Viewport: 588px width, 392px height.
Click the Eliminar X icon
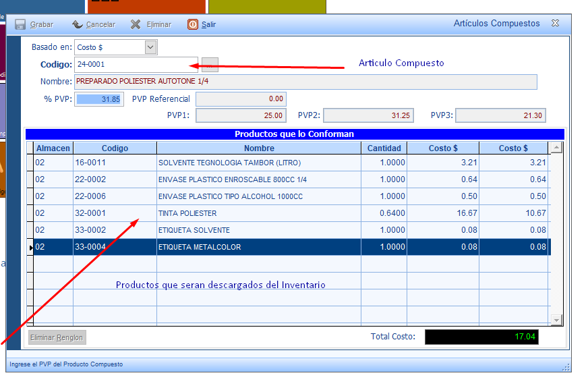(x=136, y=24)
